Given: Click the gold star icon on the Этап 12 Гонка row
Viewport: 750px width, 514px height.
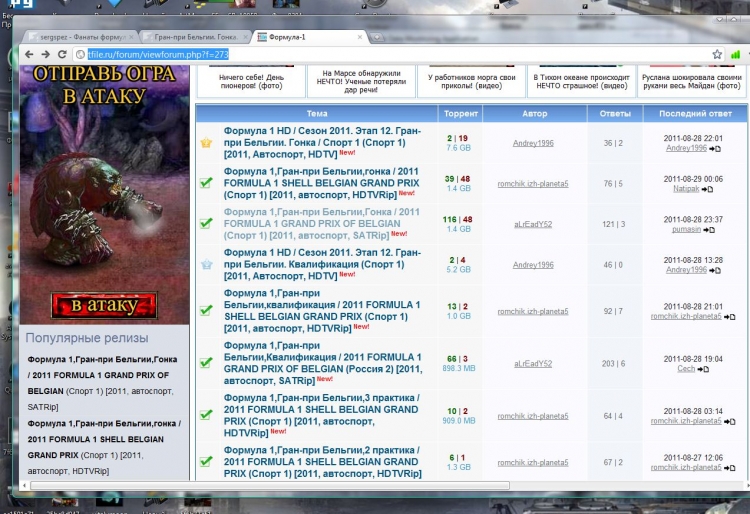Looking at the screenshot, I should (x=206, y=142).
